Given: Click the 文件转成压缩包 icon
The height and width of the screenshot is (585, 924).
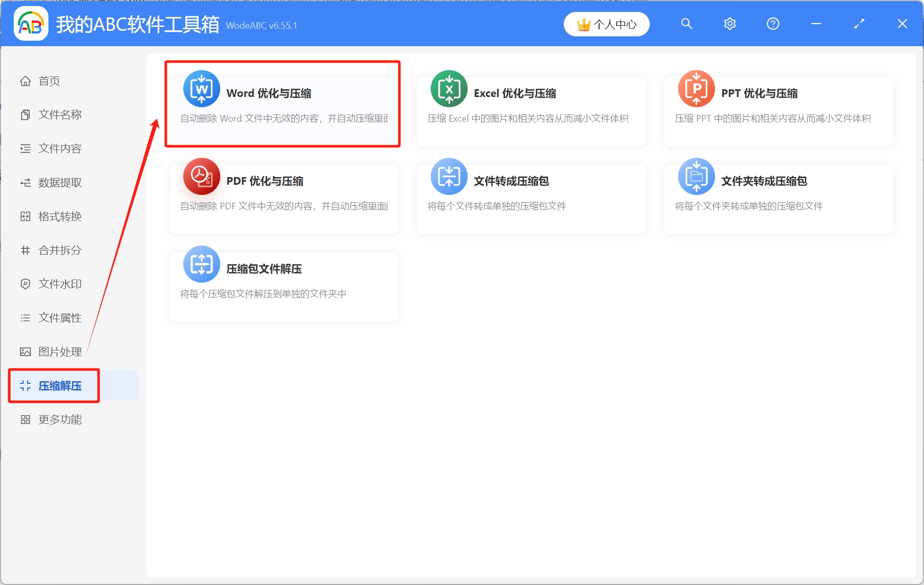Looking at the screenshot, I should tap(449, 177).
